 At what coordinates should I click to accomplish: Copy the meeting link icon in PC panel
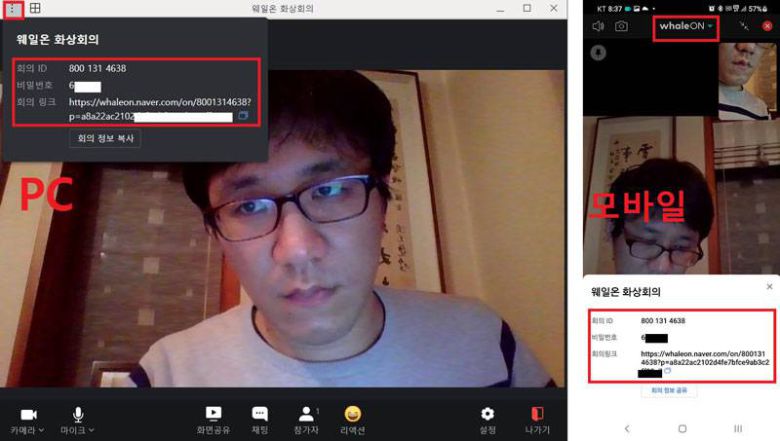[x=243, y=117]
